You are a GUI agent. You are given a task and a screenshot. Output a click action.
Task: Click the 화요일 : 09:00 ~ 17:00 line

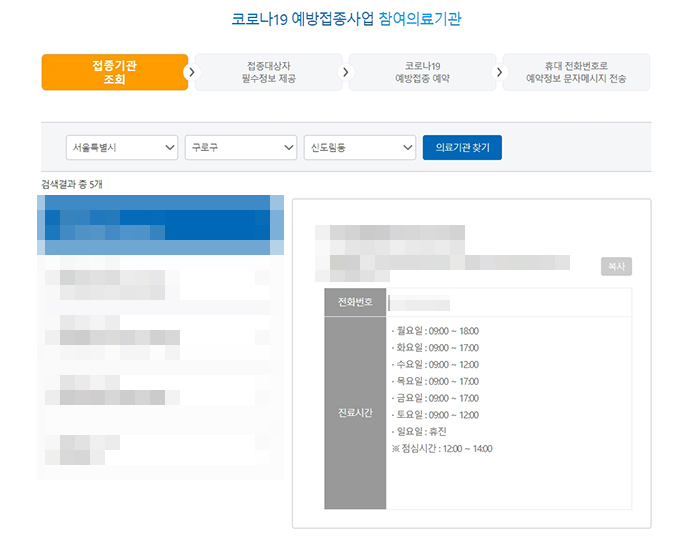(435, 348)
